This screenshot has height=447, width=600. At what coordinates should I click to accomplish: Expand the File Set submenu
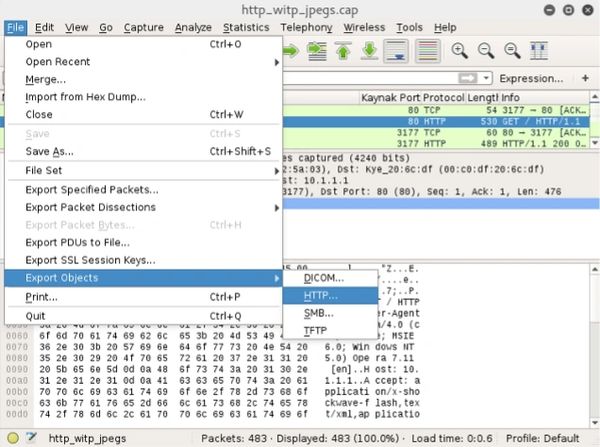143,171
